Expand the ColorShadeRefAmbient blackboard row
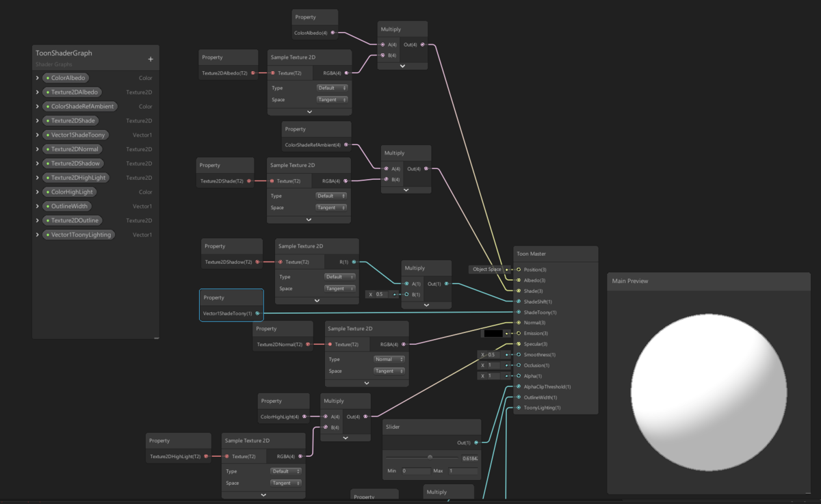This screenshot has width=821, height=504. pos(37,107)
